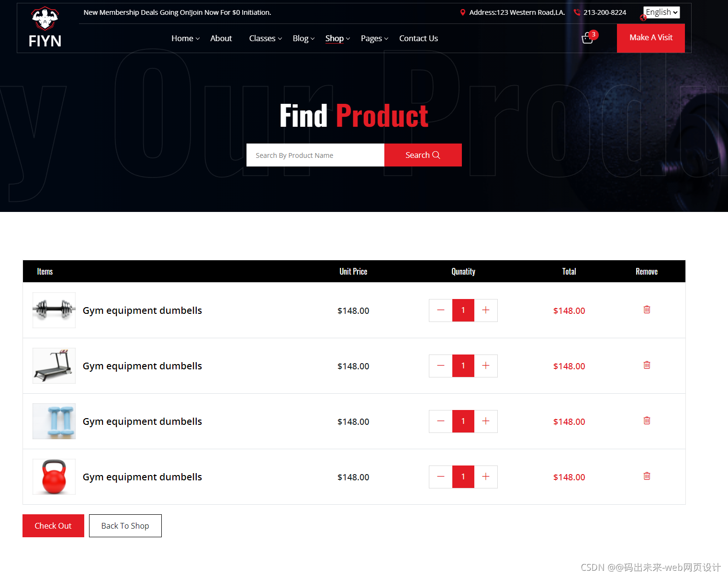Click product name beside the treadmill image
728x576 pixels.
coord(142,366)
